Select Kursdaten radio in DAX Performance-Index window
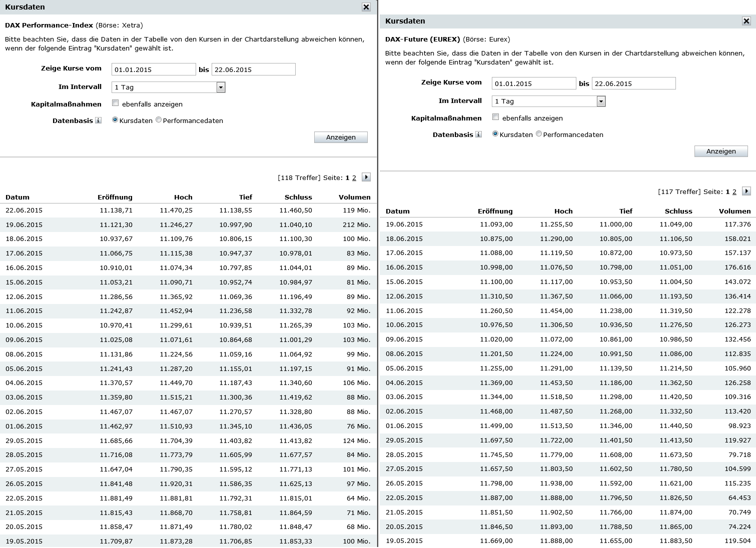Viewport: 756px width, 548px height. pos(115,120)
